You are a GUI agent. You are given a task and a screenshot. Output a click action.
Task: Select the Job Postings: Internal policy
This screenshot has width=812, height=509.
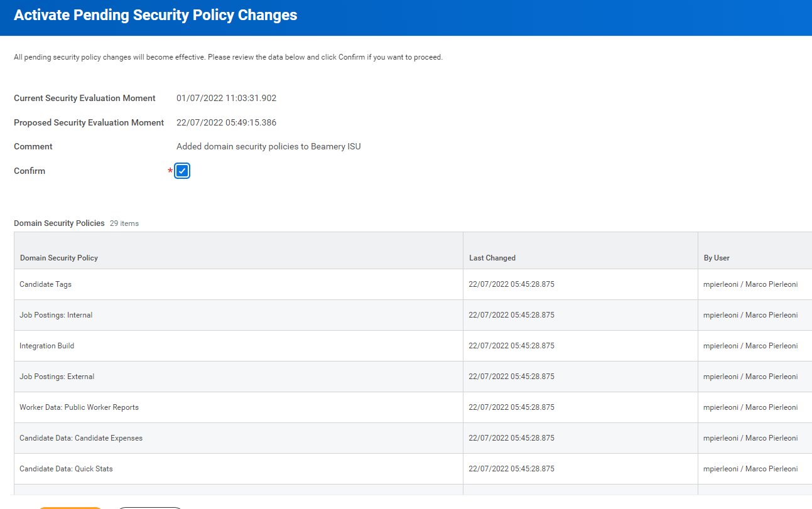56,315
